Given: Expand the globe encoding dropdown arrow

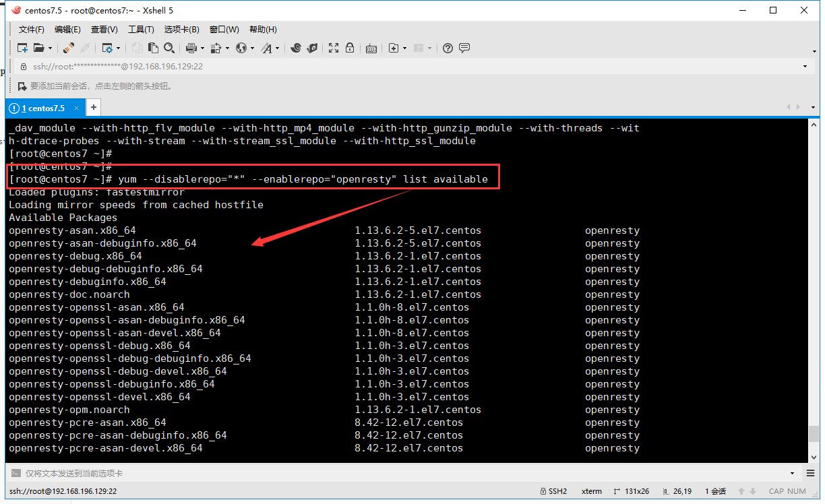Looking at the screenshot, I should pyautogui.click(x=252, y=49).
